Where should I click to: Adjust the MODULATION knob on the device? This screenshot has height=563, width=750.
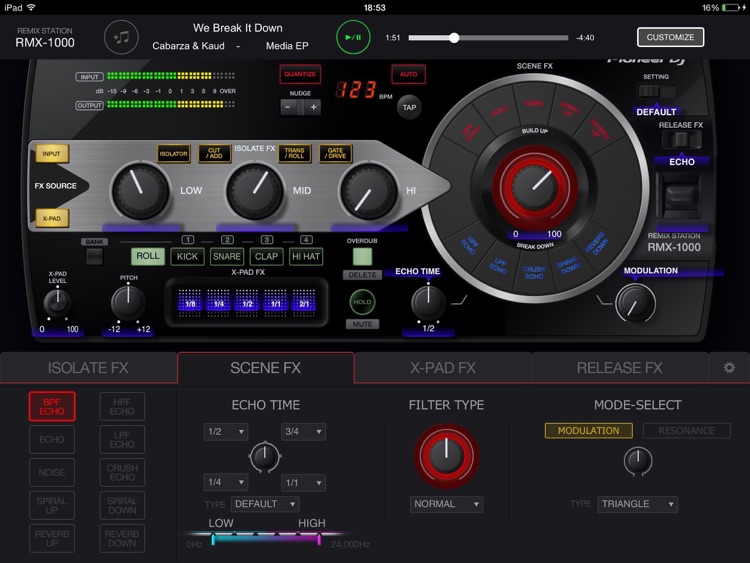point(635,303)
